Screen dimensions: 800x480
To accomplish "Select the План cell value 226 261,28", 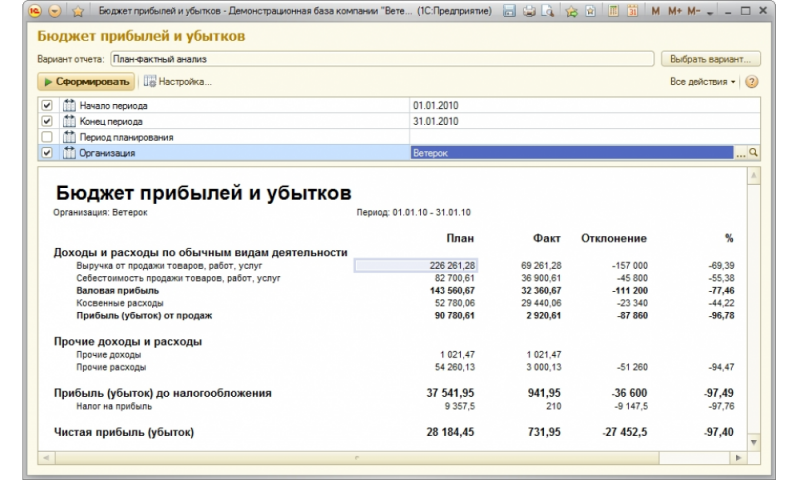I will (x=415, y=265).
